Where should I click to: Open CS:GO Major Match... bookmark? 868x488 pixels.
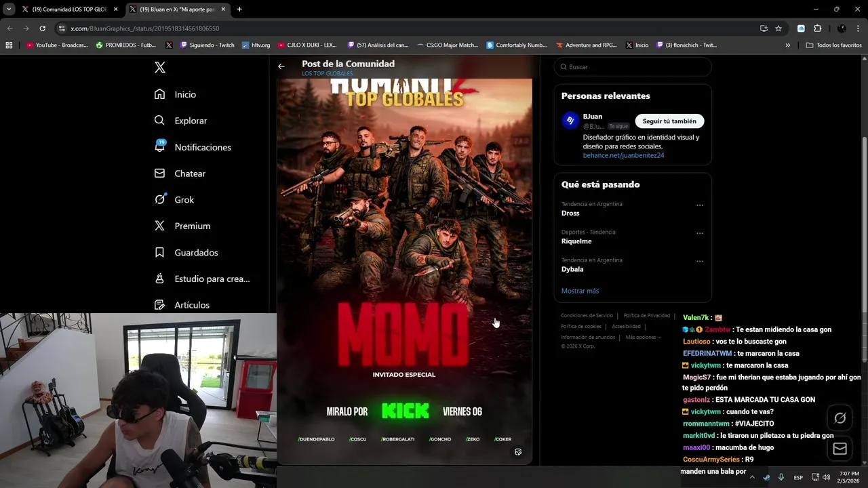(447, 45)
